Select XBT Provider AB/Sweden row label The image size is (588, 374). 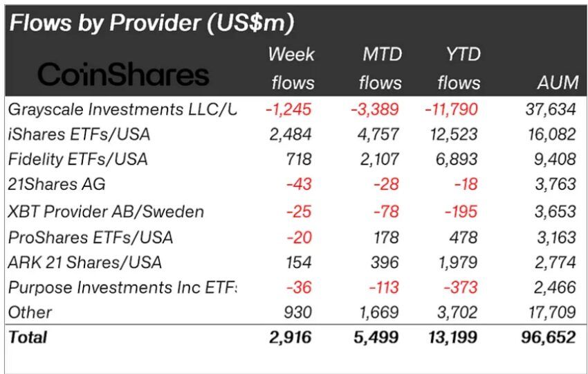point(105,211)
